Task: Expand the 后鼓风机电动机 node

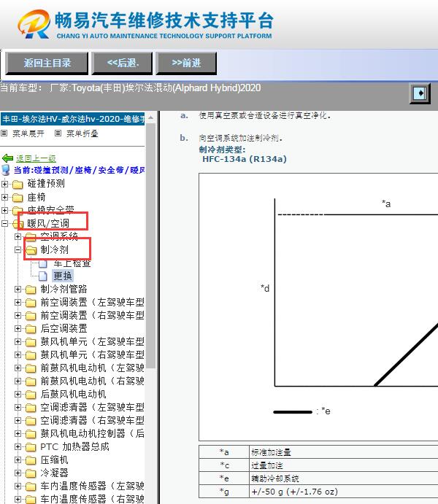Action: pos(18,394)
